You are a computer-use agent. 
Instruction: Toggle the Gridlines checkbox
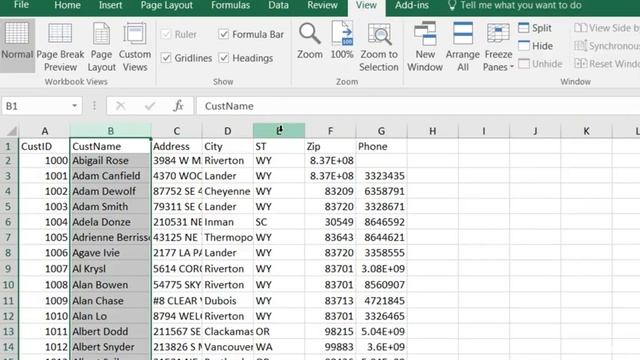[x=187, y=58]
